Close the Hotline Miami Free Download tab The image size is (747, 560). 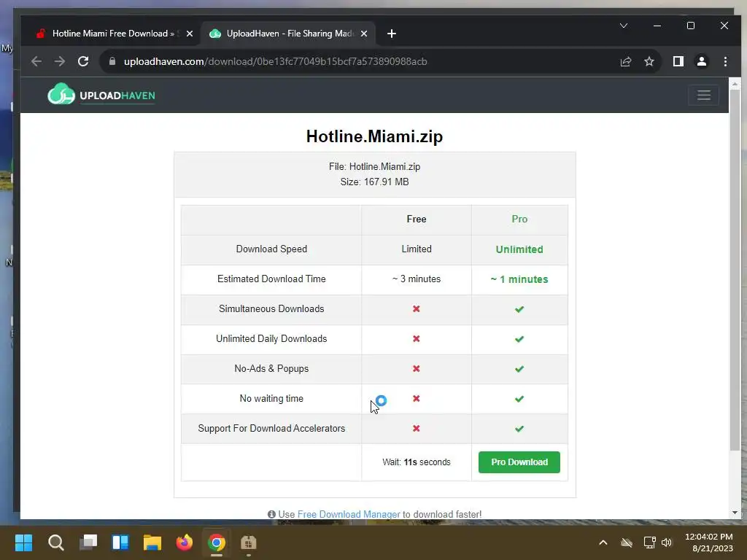click(190, 34)
